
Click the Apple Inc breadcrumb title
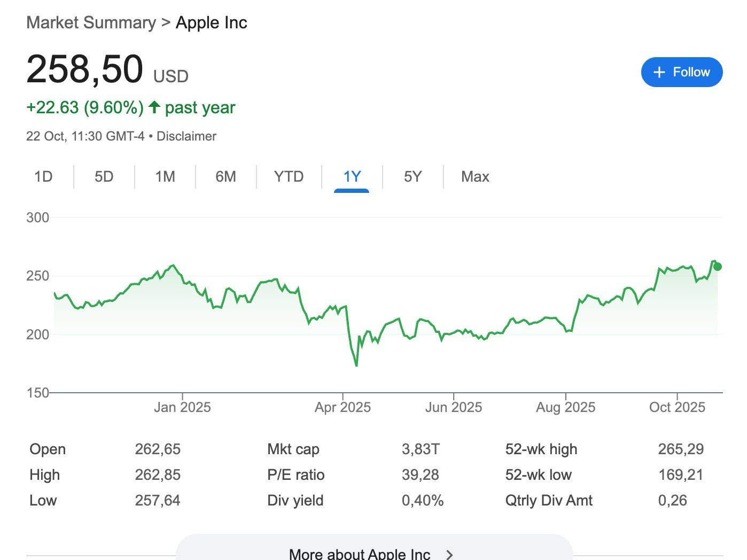pyautogui.click(x=212, y=22)
